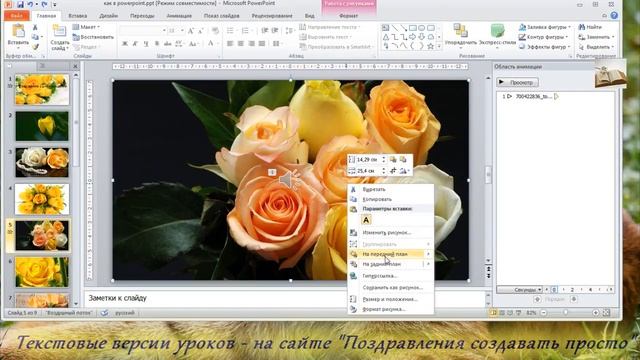Open the Анимация (Animations) ribbon tab
The height and width of the screenshot is (360, 640).
pyautogui.click(x=179, y=16)
